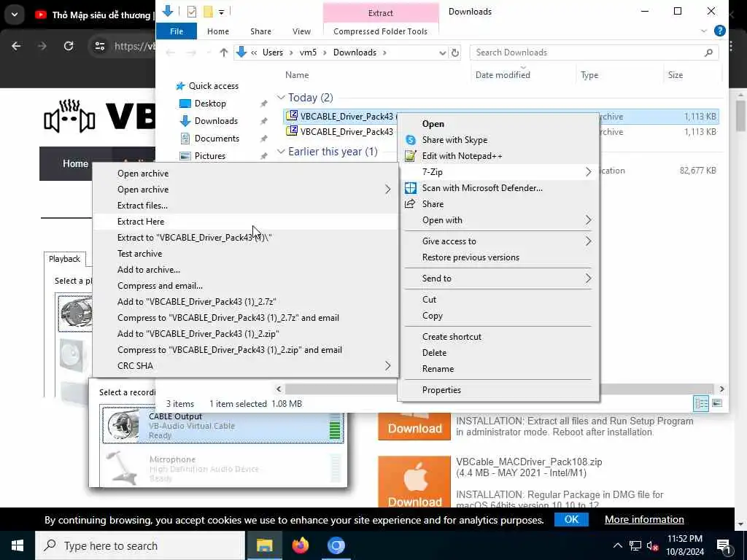The height and width of the screenshot is (560, 747).
Task: Collapse the Earlier this year (1) group
Action: pyautogui.click(x=281, y=152)
